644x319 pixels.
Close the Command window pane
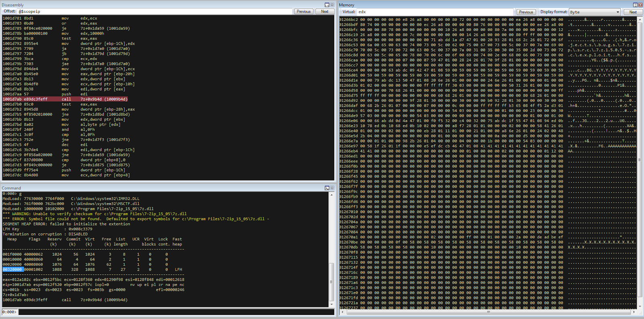point(332,188)
